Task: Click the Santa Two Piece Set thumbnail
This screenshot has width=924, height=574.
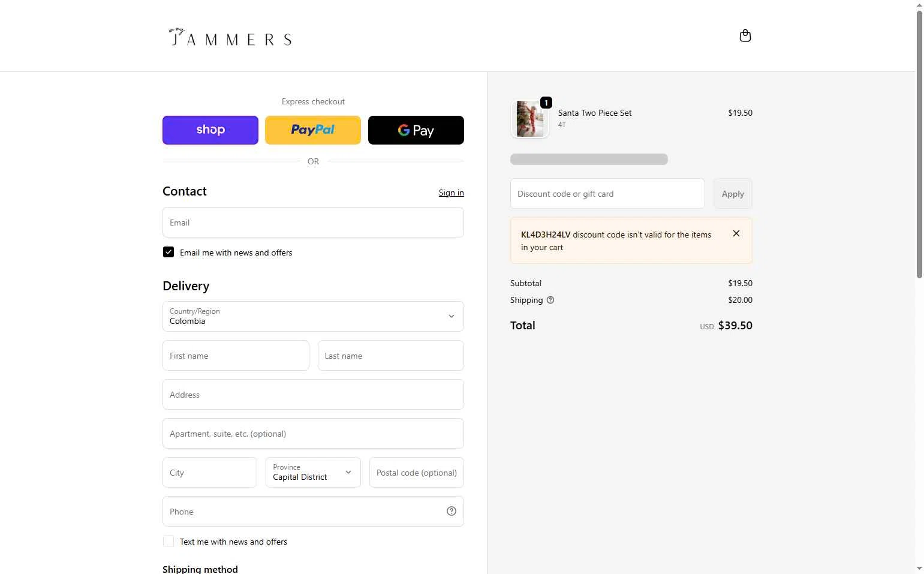Action: tap(530, 119)
